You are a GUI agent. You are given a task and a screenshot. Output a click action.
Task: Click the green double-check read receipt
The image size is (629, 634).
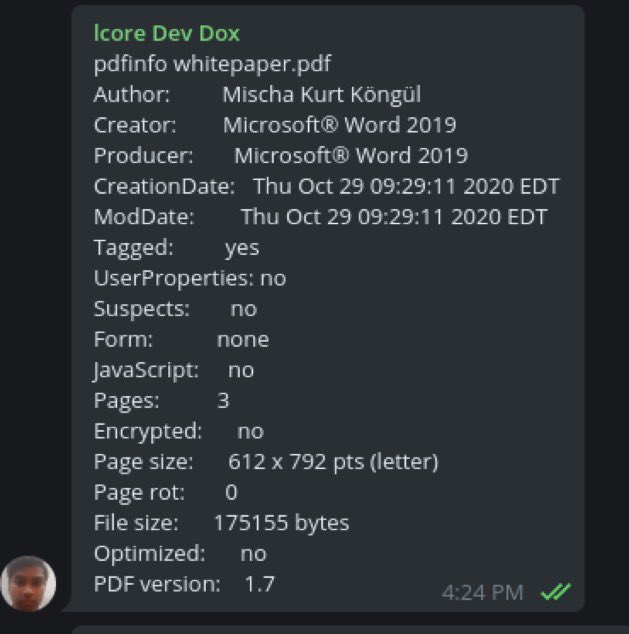coord(555,592)
